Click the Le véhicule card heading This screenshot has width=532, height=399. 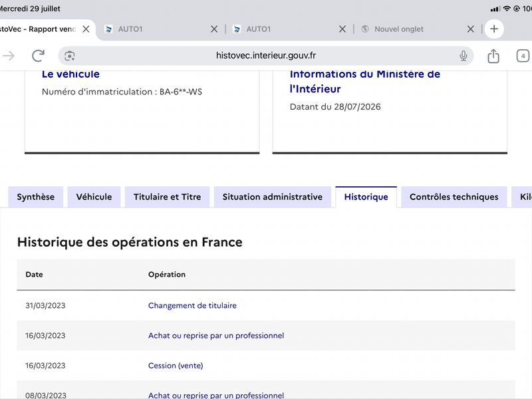click(x=70, y=74)
